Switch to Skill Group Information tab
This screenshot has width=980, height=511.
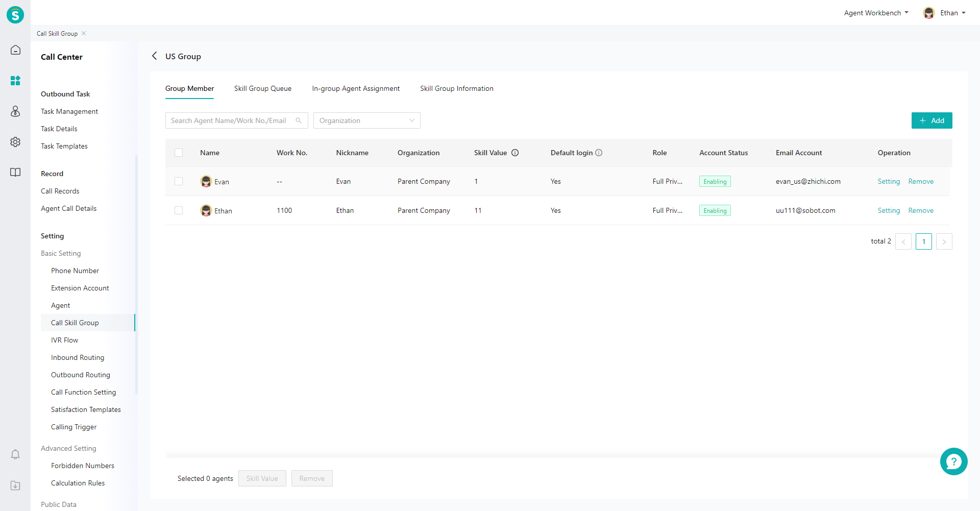tap(457, 88)
